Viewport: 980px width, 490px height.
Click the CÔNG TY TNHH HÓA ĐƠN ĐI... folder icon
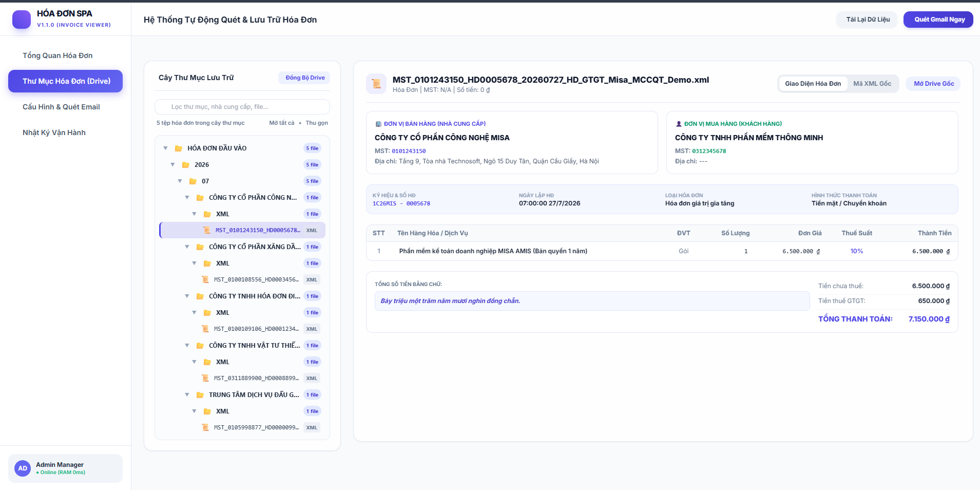[x=200, y=296]
